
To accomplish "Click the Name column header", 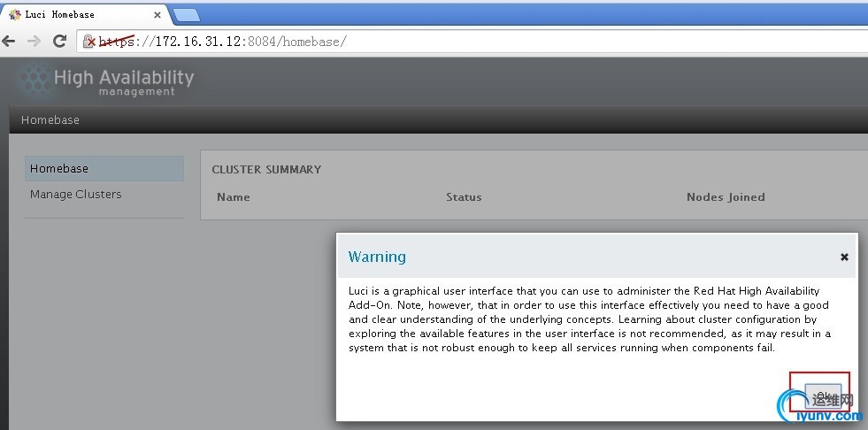I will point(233,197).
